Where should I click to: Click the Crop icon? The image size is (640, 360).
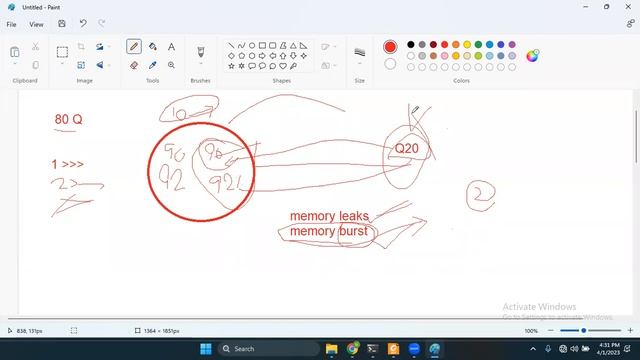[81, 47]
